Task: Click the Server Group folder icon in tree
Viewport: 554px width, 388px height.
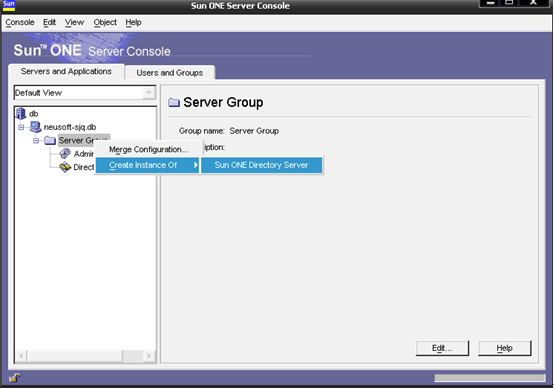Action: point(50,140)
